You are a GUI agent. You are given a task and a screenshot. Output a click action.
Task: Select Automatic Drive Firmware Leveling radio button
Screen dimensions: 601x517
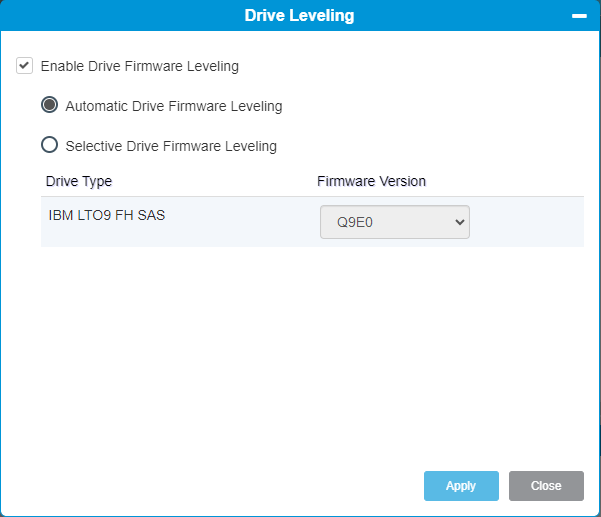point(49,105)
